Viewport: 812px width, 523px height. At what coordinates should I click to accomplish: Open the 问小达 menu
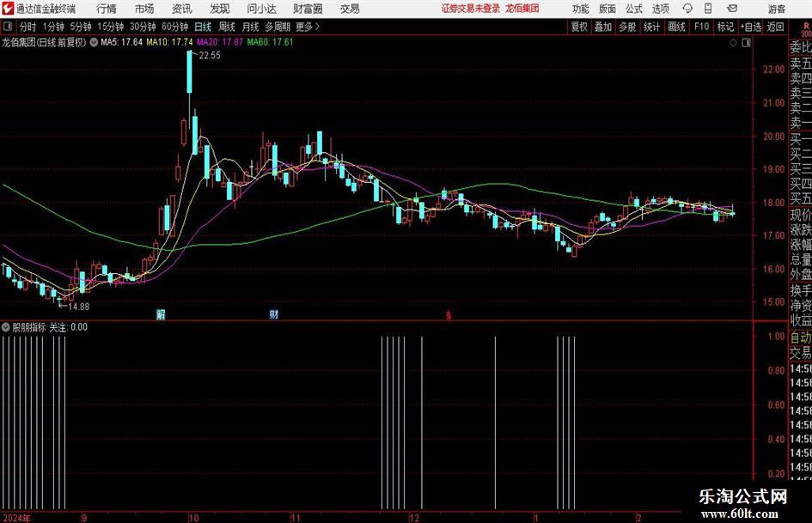pos(261,9)
